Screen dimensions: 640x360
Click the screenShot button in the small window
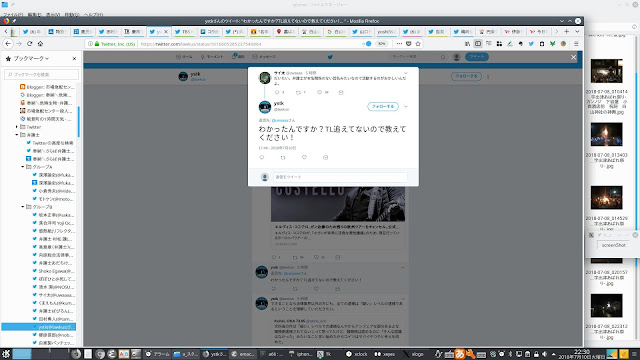pos(613,245)
